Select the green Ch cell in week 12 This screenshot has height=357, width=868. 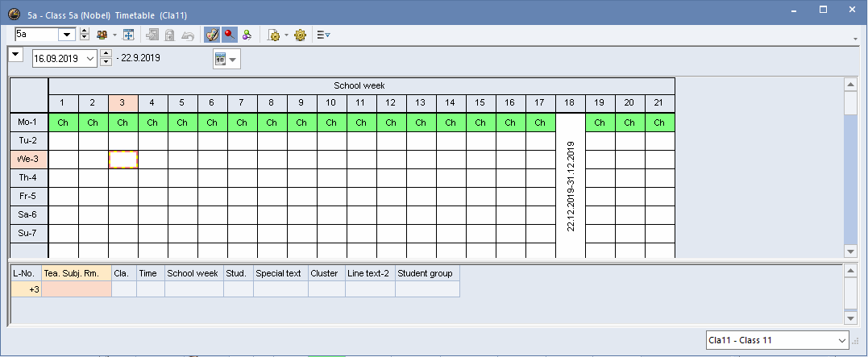click(x=391, y=122)
